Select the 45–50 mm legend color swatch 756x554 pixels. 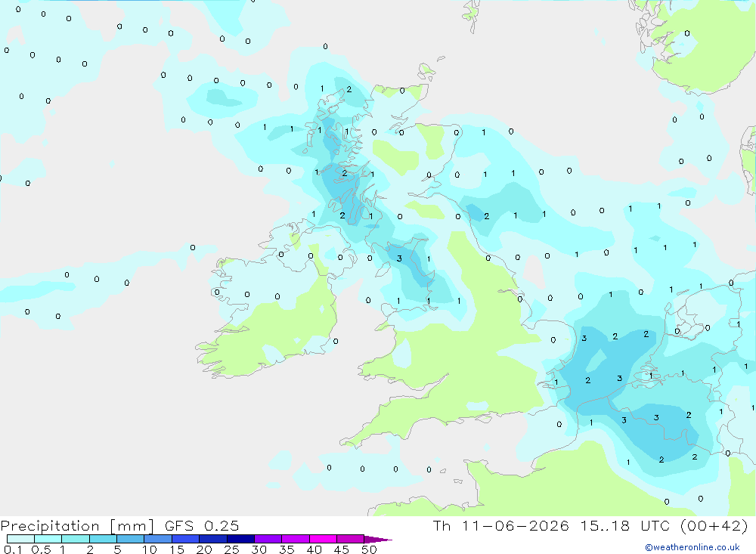(x=351, y=539)
